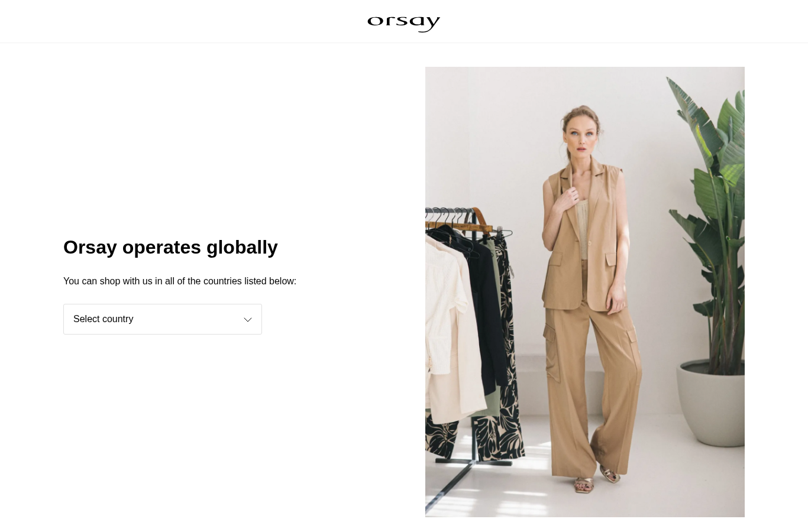Screen dimensions: 808x532
Task: Click the beige cargo trousers
Action: click(592, 378)
